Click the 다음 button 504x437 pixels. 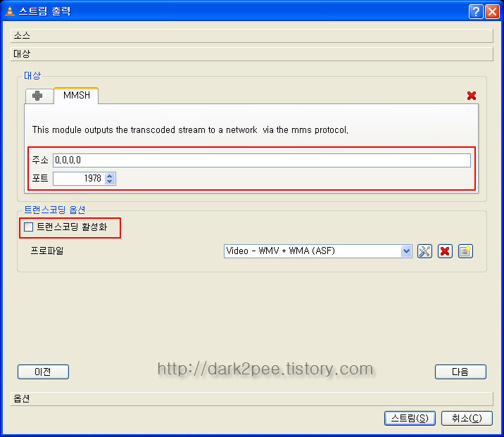(460, 372)
